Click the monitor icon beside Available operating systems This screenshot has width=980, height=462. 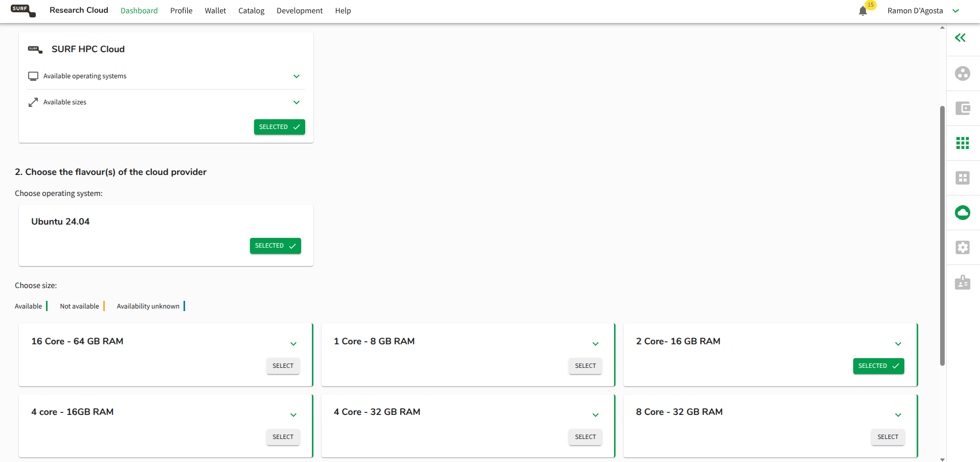click(33, 76)
